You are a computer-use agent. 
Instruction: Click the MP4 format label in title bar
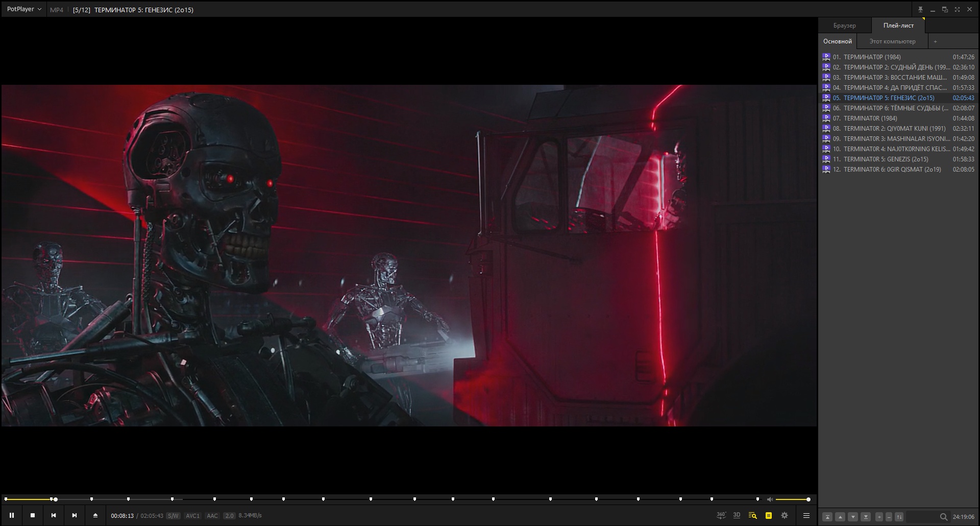click(57, 10)
